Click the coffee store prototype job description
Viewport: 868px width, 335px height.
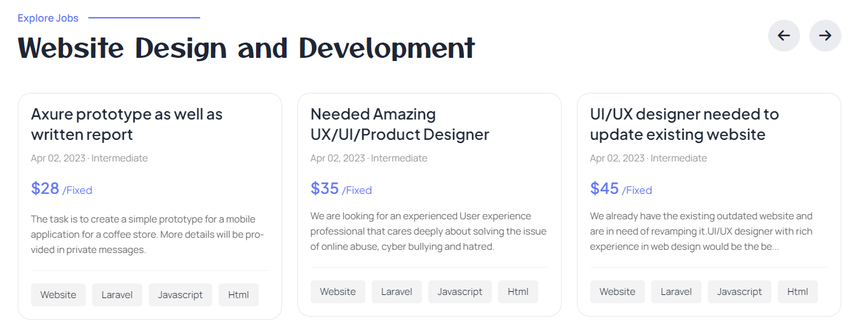tap(147, 235)
